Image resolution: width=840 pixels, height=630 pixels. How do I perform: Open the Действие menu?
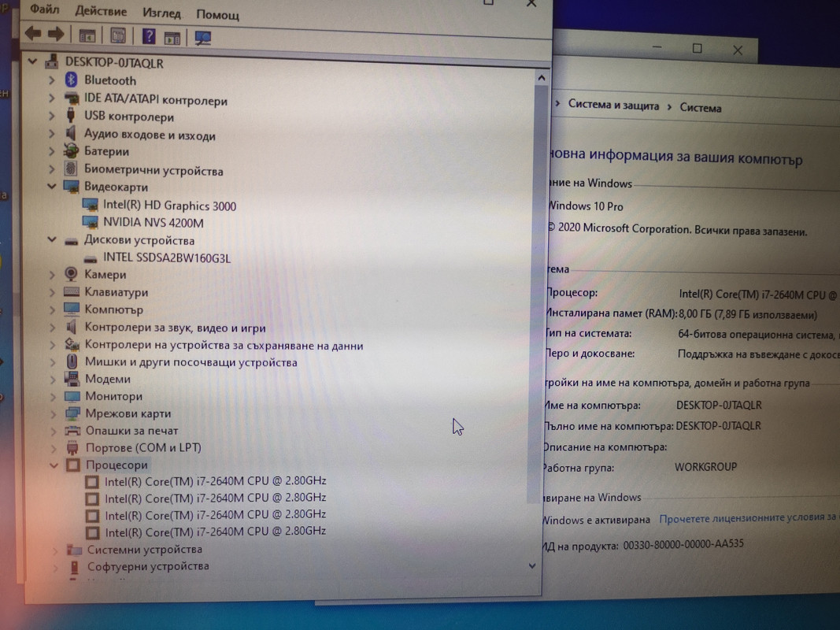pyautogui.click(x=101, y=11)
